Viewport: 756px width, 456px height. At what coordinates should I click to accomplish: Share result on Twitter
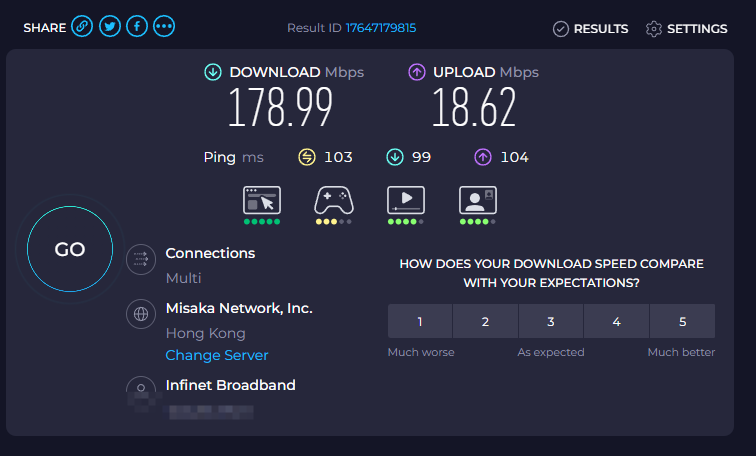pyautogui.click(x=110, y=26)
